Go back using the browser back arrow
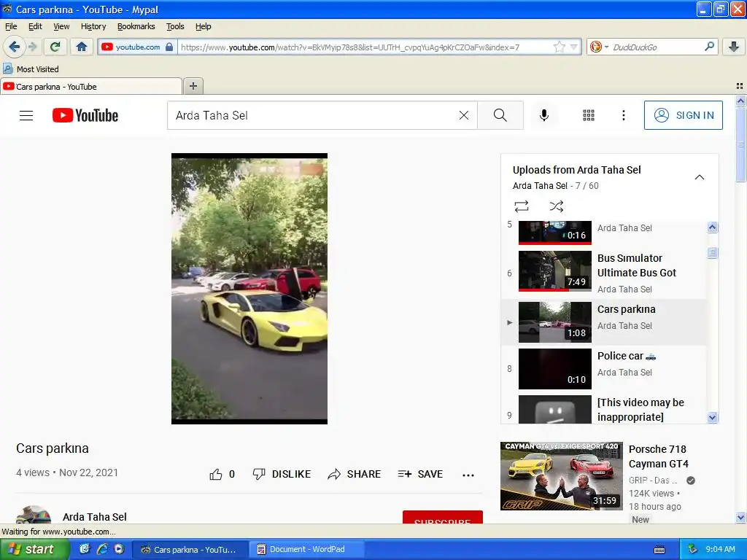 (x=14, y=47)
